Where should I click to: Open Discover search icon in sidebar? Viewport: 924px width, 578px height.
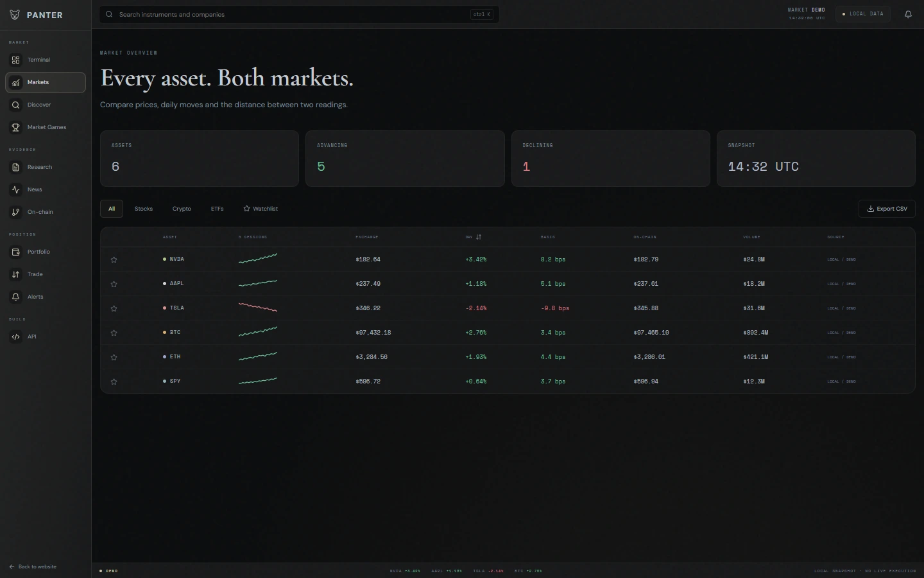[x=16, y=105]
